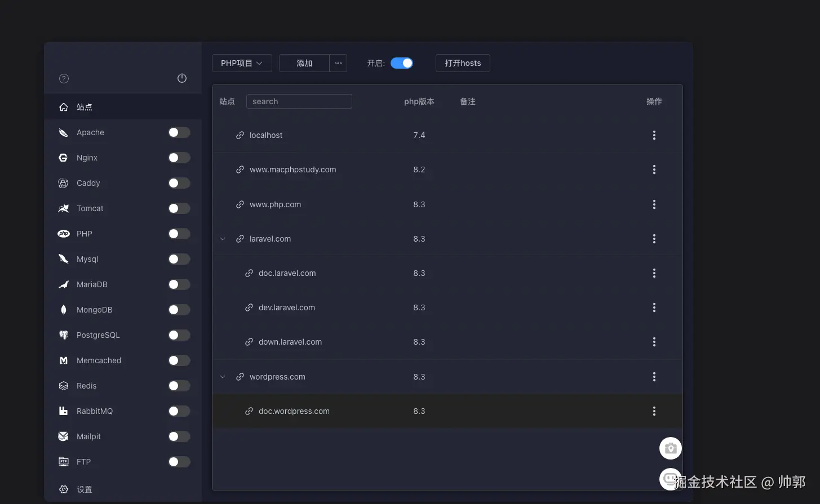
Task: Toggle the Mailpit service switch
Action: (x=179, y=436)
